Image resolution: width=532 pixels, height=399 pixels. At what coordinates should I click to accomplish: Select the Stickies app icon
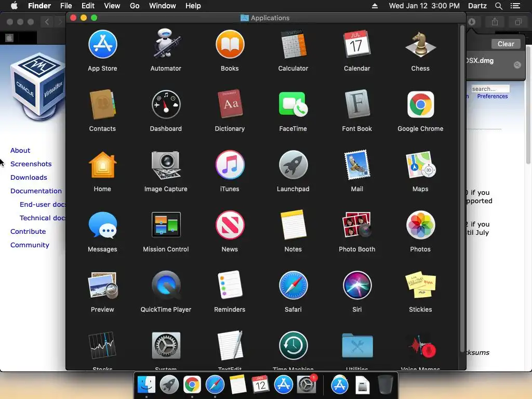[x=420, y=285]
